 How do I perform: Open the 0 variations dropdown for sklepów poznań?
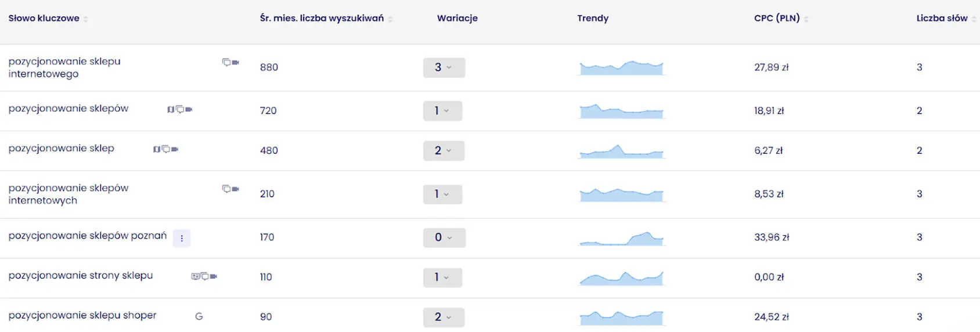tap(444, 237)
